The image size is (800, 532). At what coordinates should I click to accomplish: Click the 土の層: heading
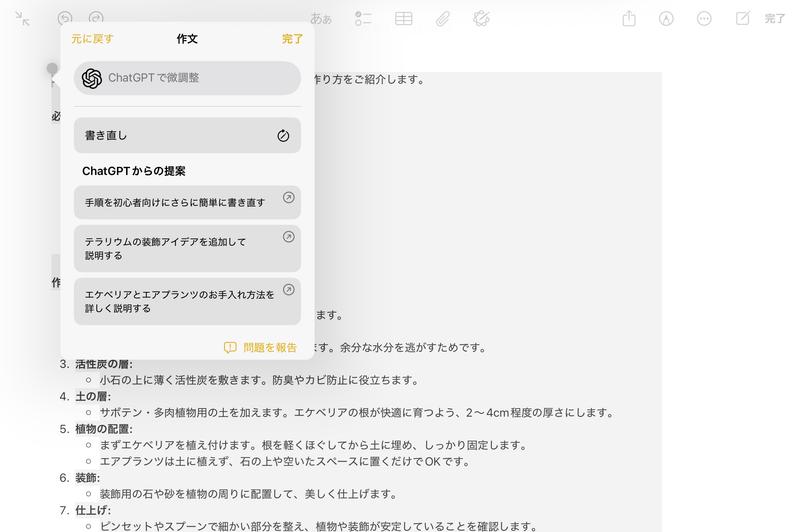click(93, 396)
